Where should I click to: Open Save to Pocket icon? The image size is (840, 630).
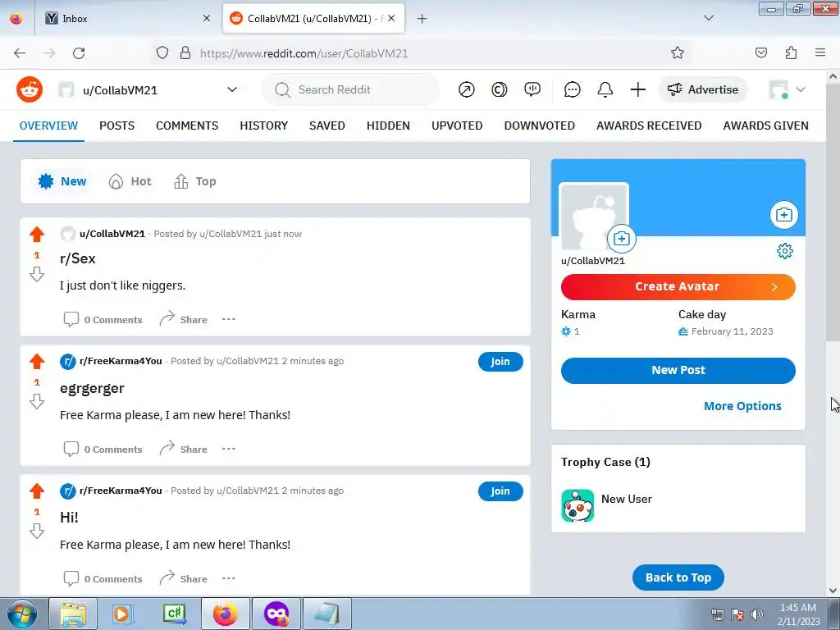click(760, 52)
